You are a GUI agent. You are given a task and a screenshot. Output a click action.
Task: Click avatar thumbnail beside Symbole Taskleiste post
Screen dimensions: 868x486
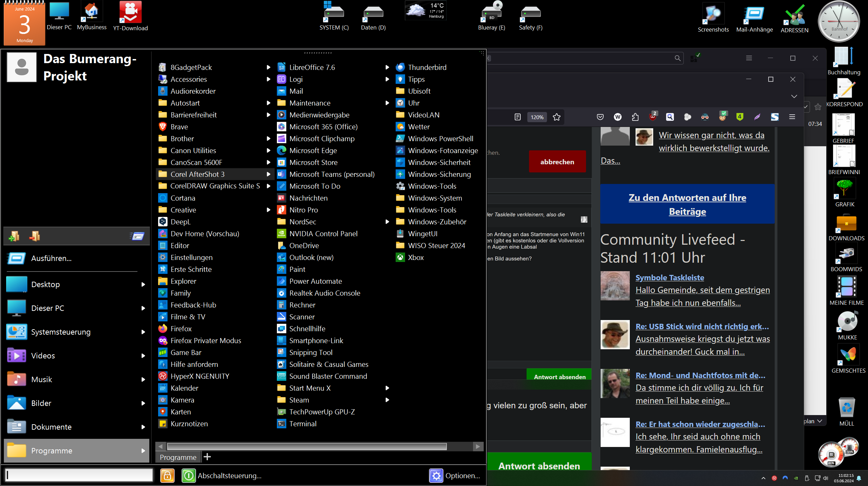615,286
